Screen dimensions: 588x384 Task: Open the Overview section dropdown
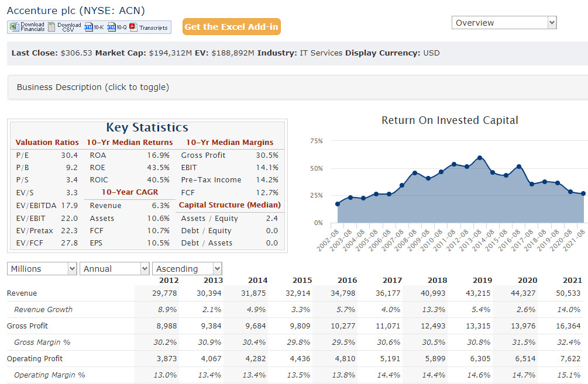(504, 23)
